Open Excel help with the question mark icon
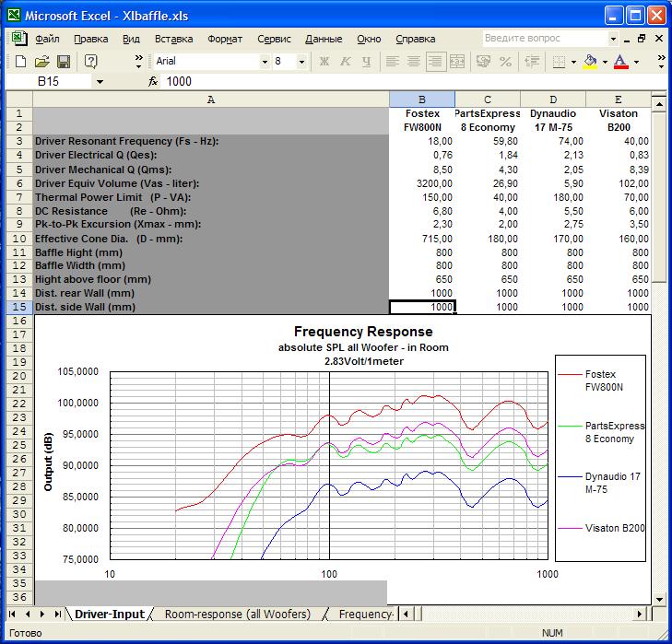 pos(90,62)
